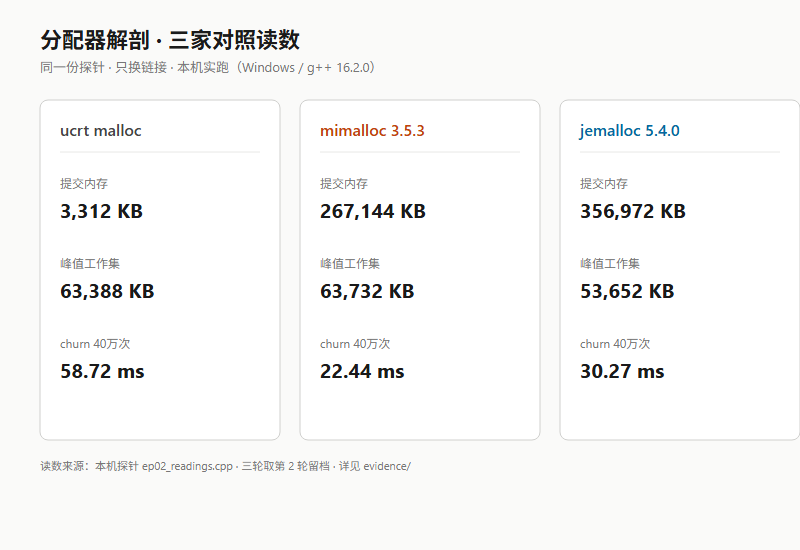This screenshot has height=550, width=800.
Task: Click the 63,388 KB value
Action: [x=107, y=291]
